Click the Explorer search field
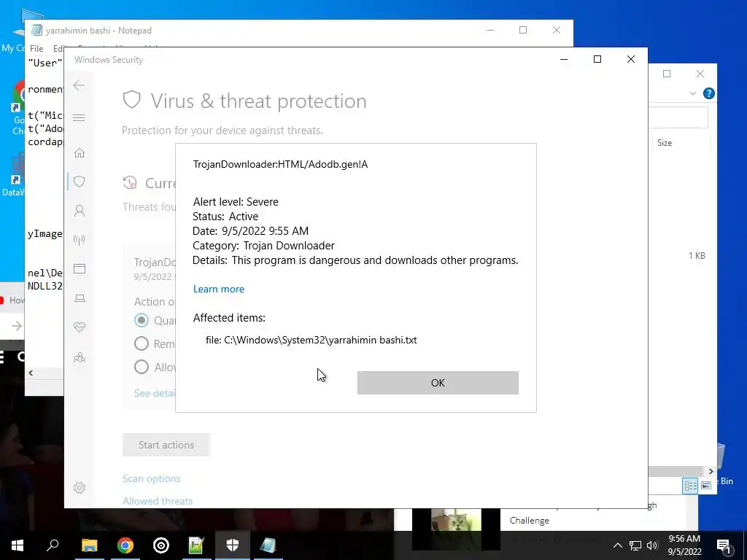This screenshot has height=560, width=747. (678, 117)
